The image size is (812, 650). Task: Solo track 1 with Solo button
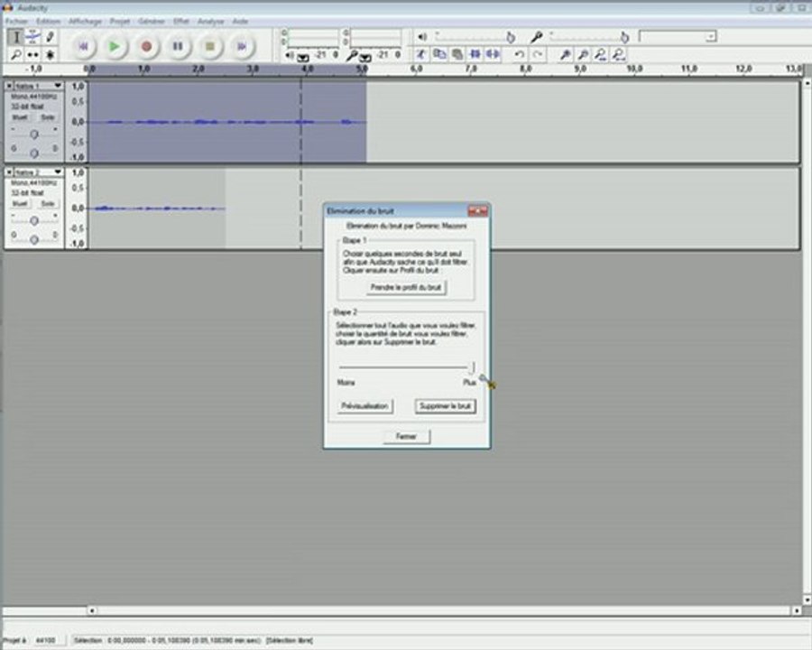tap(48, 117)
